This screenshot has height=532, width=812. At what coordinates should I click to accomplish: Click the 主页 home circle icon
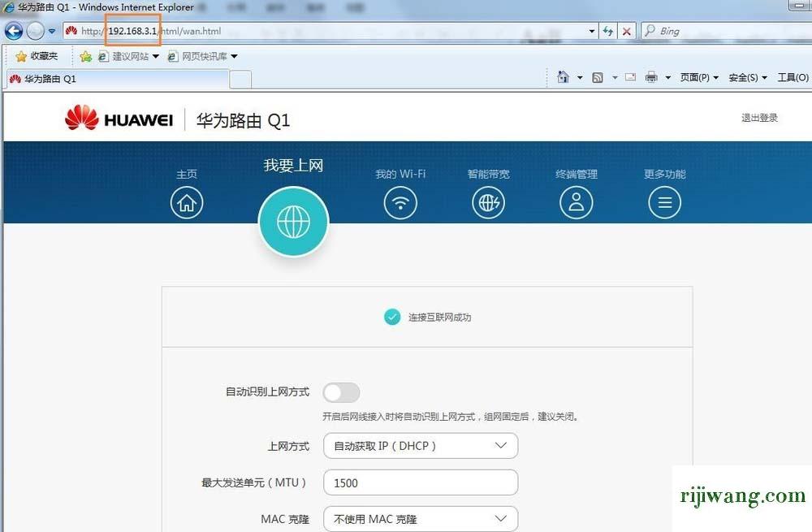coord(187,202)
